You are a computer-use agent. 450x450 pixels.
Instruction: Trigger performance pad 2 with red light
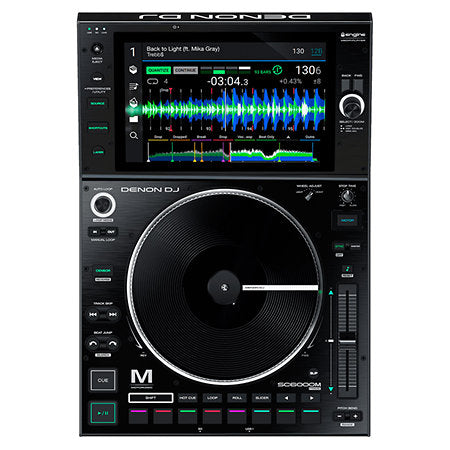[x=163, y=416]
